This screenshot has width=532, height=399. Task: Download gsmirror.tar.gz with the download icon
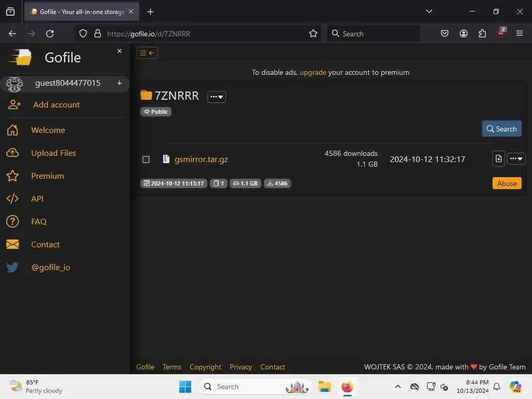498,158
